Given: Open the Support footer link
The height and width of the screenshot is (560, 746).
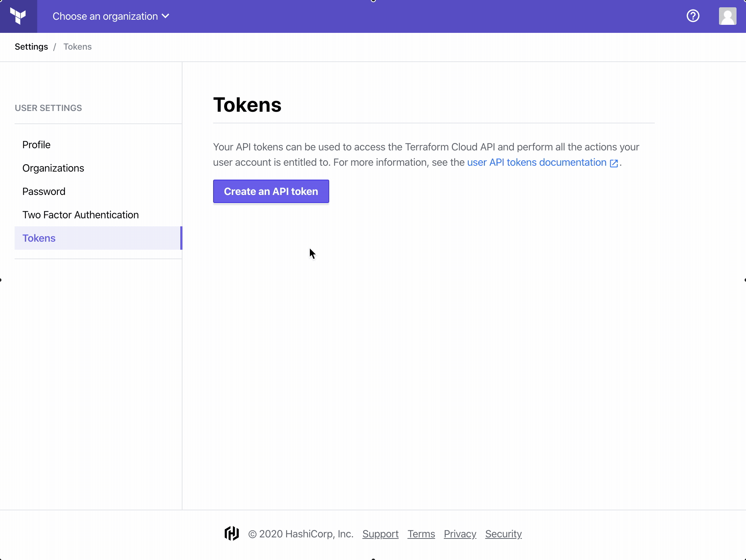Looking at the screenshot, I should 380,534.
